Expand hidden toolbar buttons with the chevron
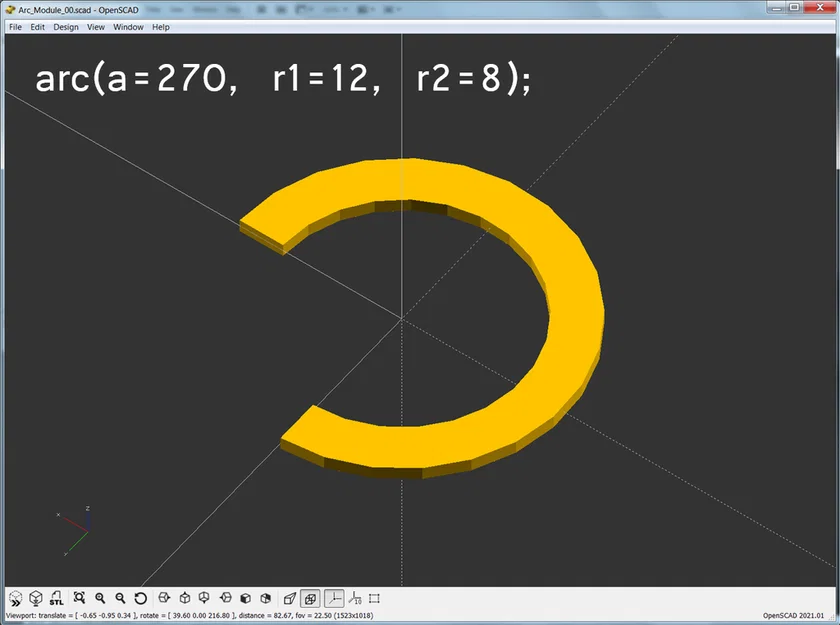The image size is (840, 625). coord(15,605)
